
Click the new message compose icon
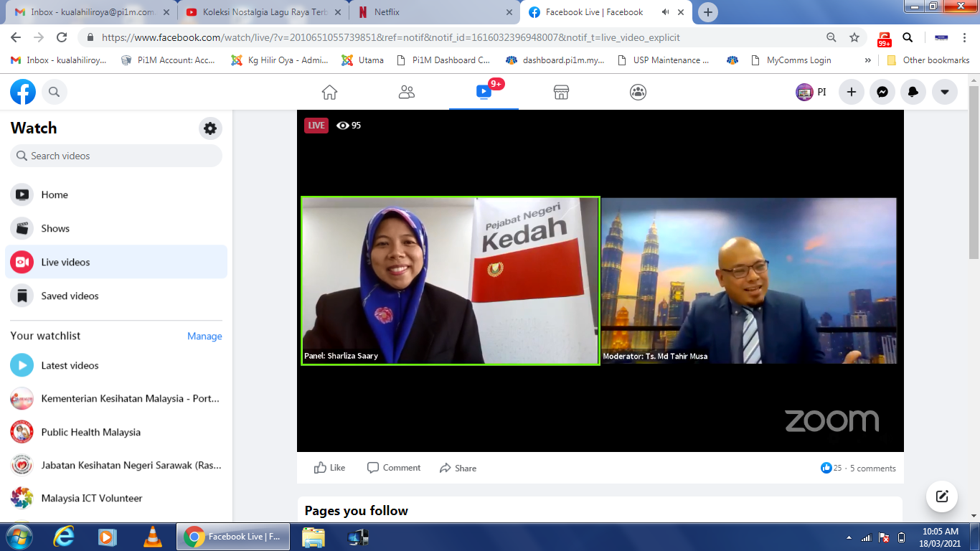[942, 496]
